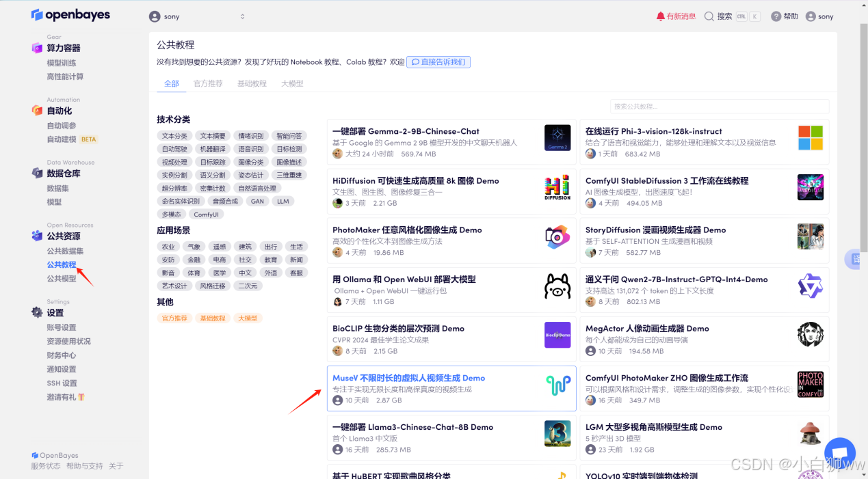This screenshot has width=868, height=479.
Task: Open the floating chat support bubble
Action: [x=840, y=454]
